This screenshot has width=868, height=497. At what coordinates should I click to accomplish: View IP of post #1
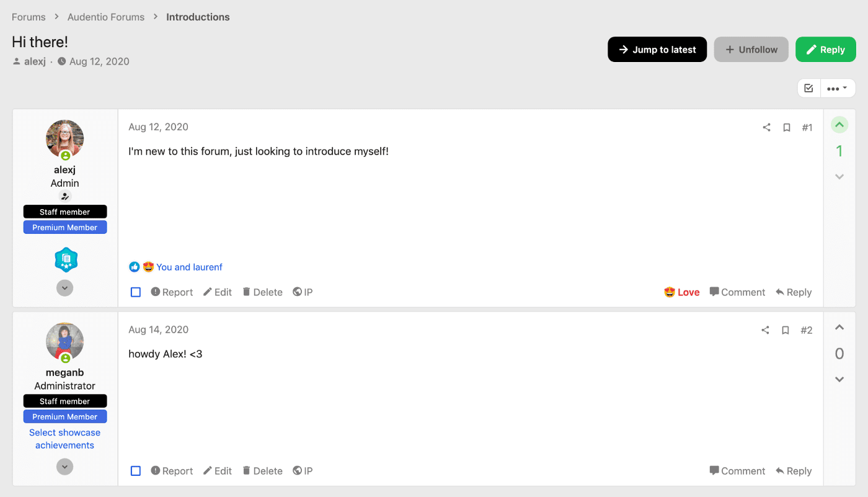(x=303, y=292)
